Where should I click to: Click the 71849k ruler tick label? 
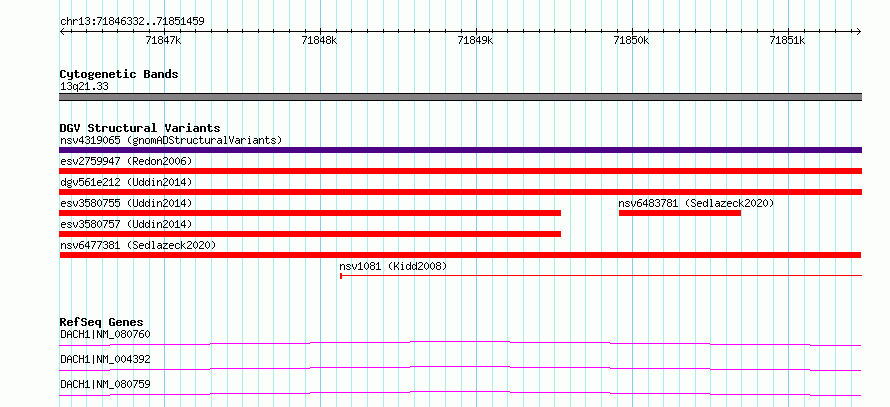[x=476, y=40]
